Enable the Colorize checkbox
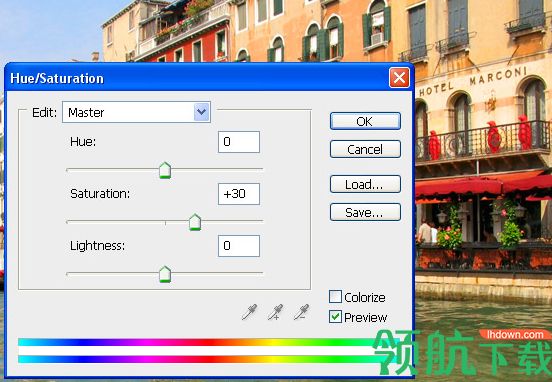The width and height of the screenshot is (552, 382). pyautogui.click(x=335, y=297)
